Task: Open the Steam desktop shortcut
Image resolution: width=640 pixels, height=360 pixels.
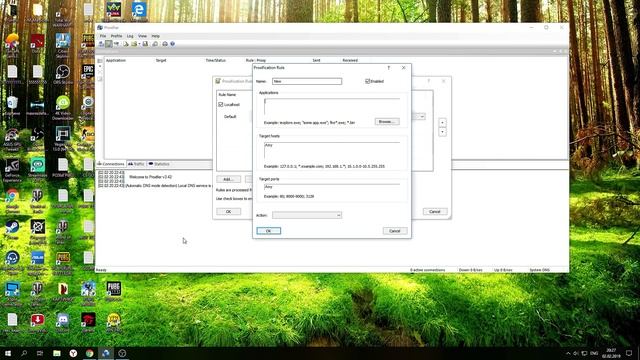Action: tap(12, 229)
